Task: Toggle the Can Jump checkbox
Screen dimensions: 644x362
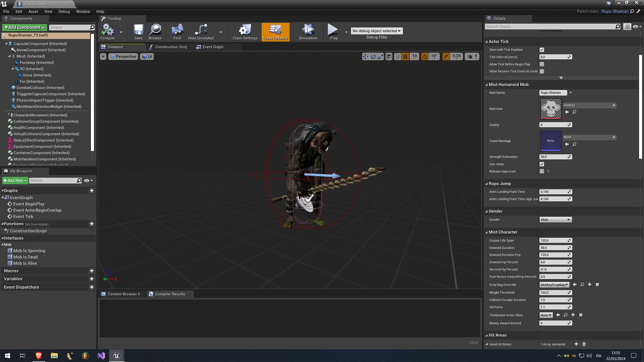Action: [x=542, y=164]
